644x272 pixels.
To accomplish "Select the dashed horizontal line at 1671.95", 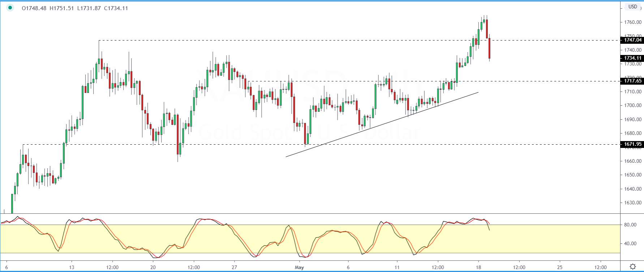I will point(321,144).
